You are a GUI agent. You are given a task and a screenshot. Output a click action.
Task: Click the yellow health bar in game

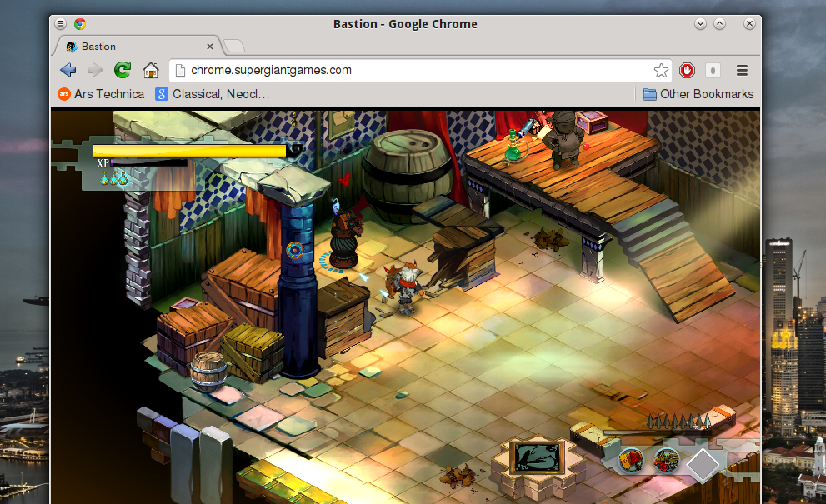coord(190,151)
